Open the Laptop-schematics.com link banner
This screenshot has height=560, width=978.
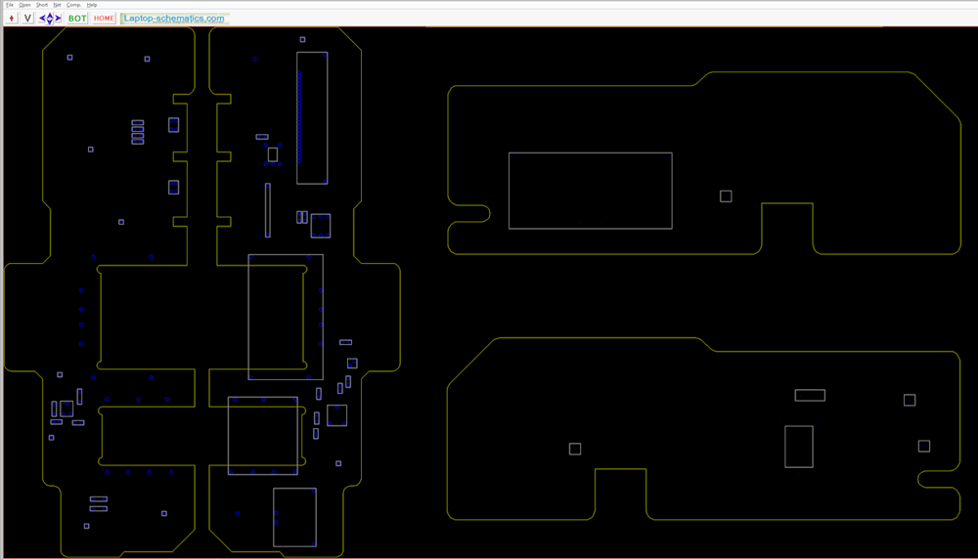(174, 19)
